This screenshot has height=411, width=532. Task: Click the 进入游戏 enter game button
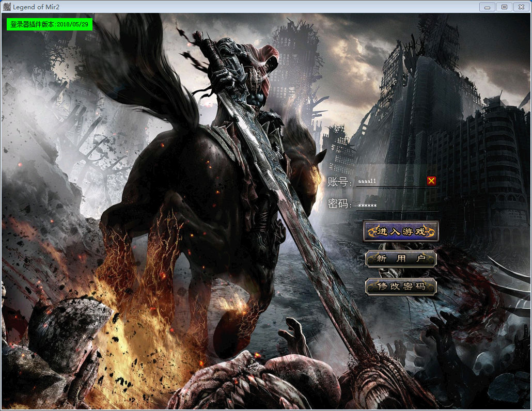click(401, 231)
